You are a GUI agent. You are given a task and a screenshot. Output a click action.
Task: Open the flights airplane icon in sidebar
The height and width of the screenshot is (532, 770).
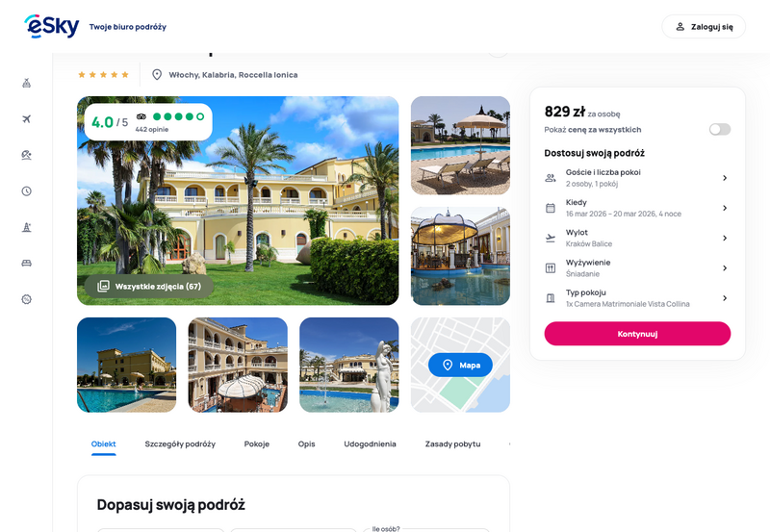27,118
